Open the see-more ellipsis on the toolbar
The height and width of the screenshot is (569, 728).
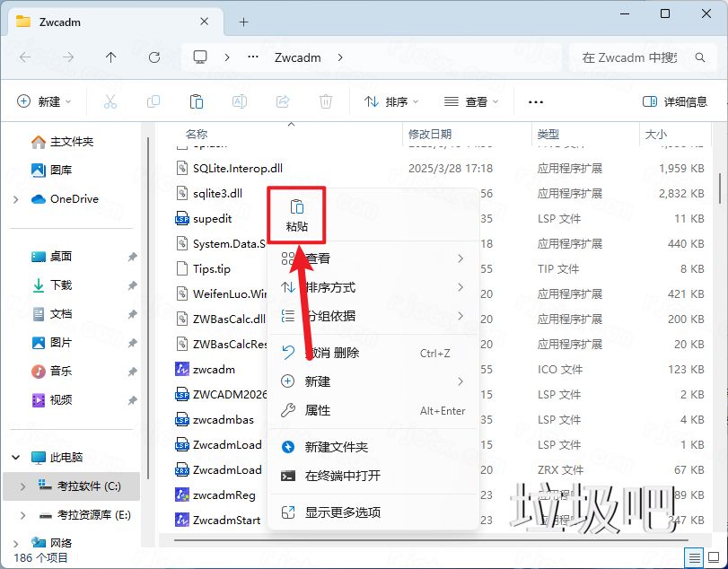point(536,101)
